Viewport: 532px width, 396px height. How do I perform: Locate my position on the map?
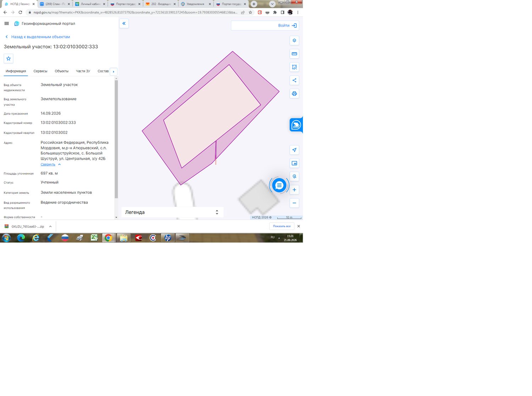[x=294, y=150]
